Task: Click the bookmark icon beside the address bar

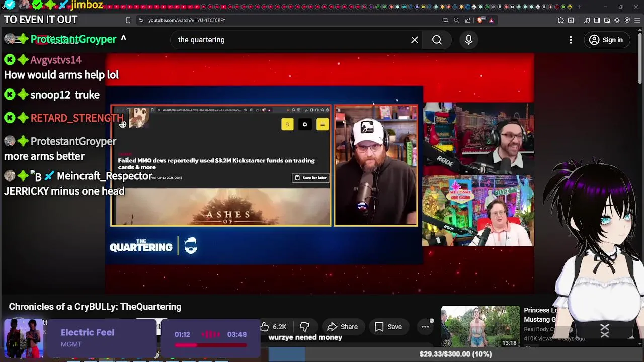Action: coord(128,20)
